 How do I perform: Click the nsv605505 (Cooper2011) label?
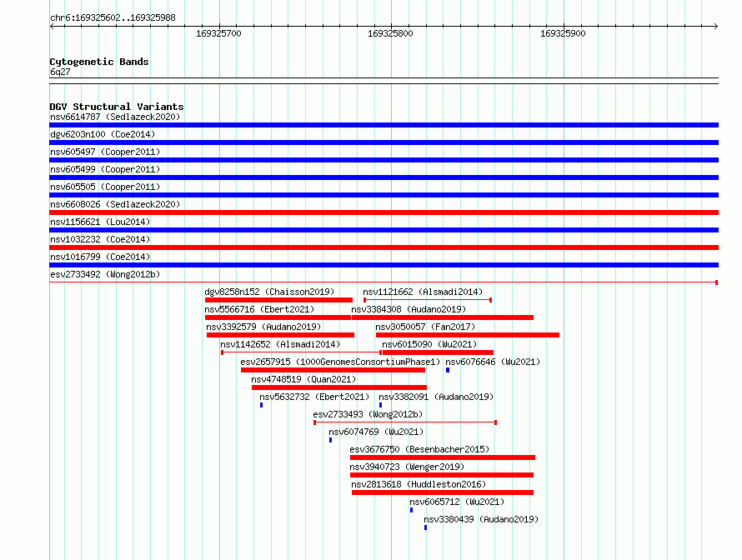105,187
